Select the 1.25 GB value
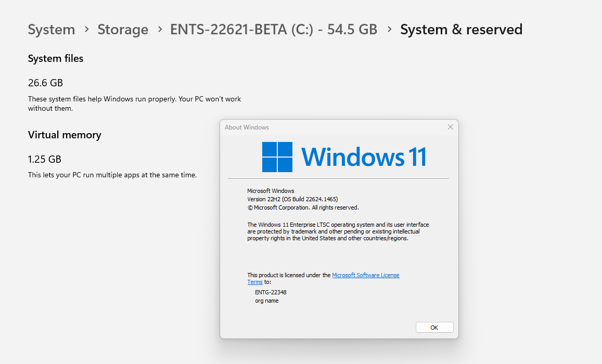Image resolution: width=602 pixels, height=364 pixels. (x=45, y=159)
